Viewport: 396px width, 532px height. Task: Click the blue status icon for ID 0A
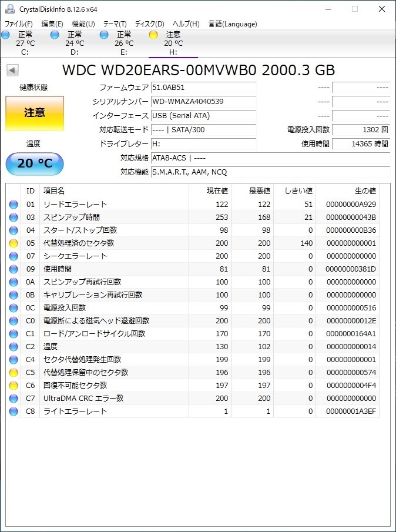coord(14,282)
